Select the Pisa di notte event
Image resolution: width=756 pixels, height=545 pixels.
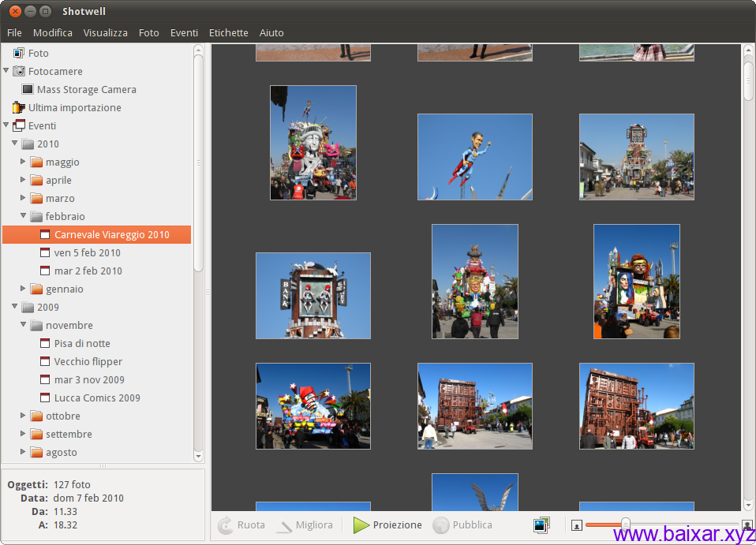click(x=82, y=343)
